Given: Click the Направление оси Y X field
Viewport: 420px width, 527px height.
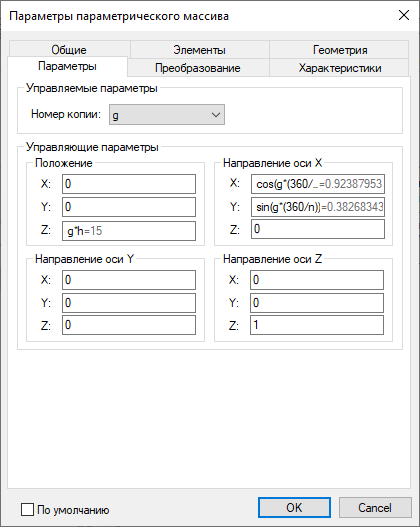Looking at the screenshot, I should click(129, 280).
